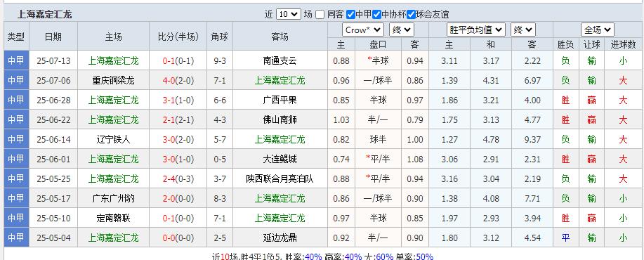
Task: Open score 4-0(2-0) match detail
Action: point(178,81)
